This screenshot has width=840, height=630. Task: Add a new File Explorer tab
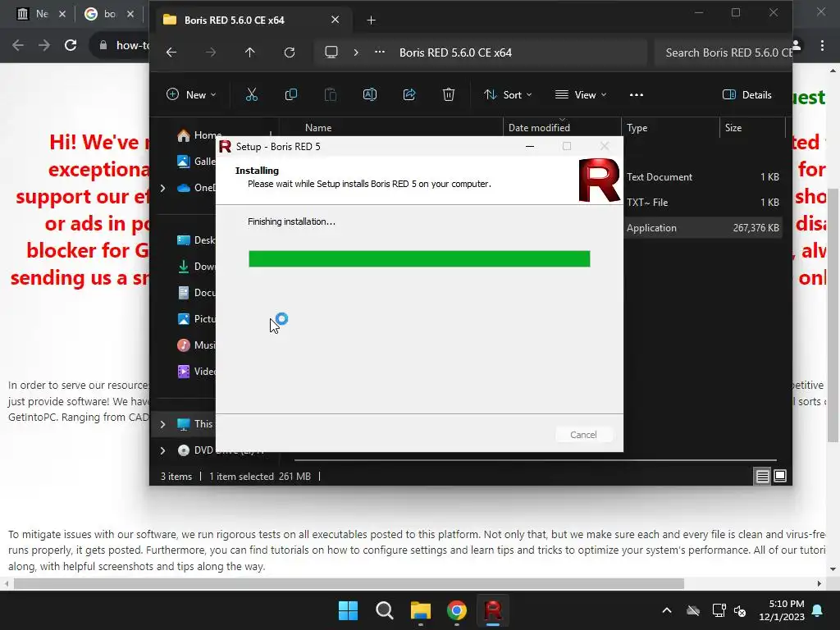[372, 21]
